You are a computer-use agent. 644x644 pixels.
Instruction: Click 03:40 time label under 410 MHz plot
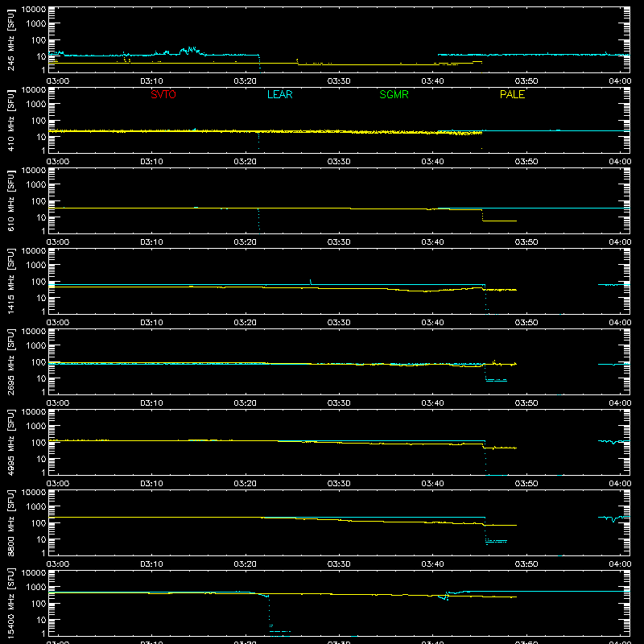(432, 162)
